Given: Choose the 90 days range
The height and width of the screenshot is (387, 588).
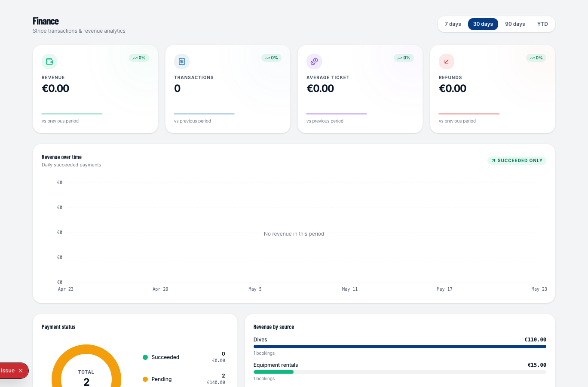Looking at the screenshot, I should 515,24.
